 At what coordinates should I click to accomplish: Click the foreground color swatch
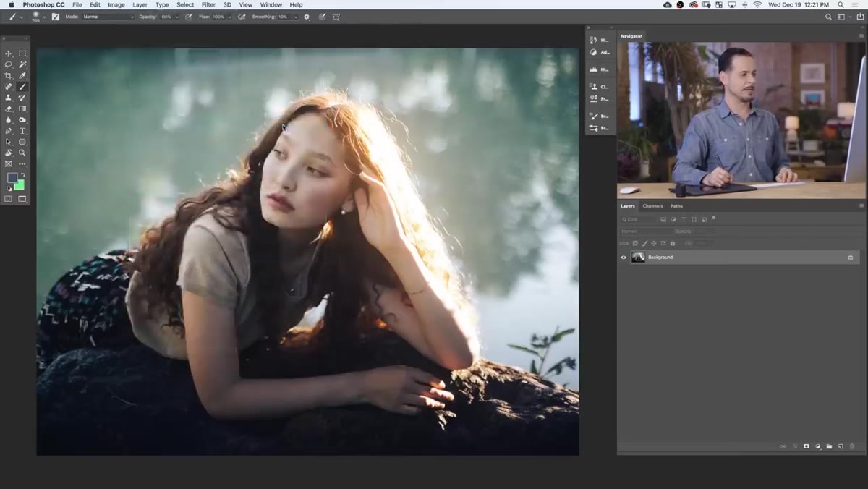click(x=12, y=178)
